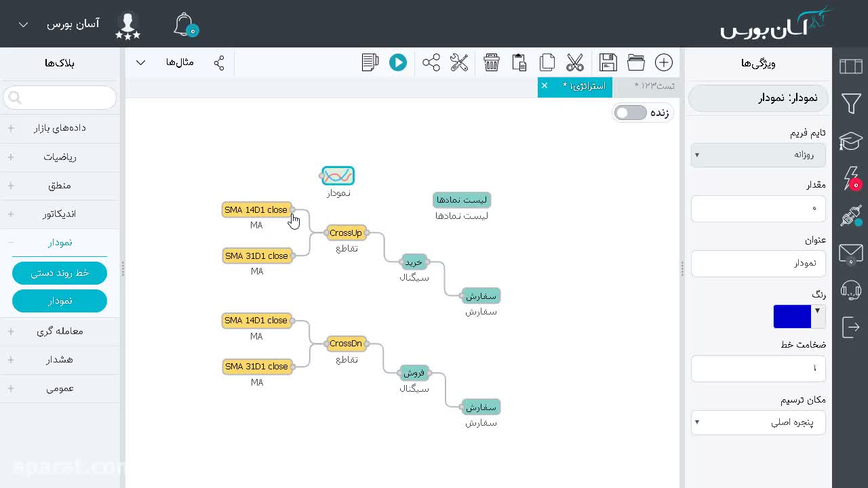Switch to the تست۱۲۳ tab
The width and height of the screenshot is (868, 488).
pyautogui.click(x=654, y=86)
